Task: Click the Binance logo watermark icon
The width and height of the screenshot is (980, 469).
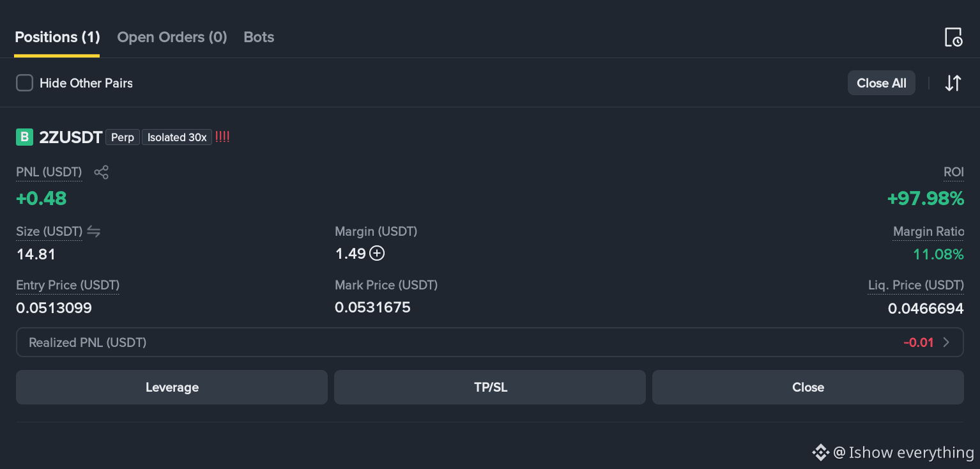Action: (x=820, y=452)
